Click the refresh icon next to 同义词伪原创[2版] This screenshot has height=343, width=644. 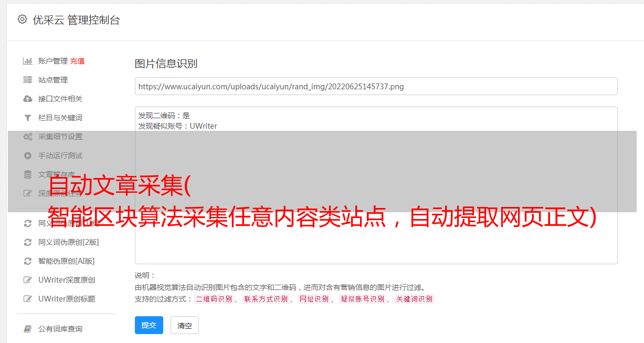tap(28, 242)
